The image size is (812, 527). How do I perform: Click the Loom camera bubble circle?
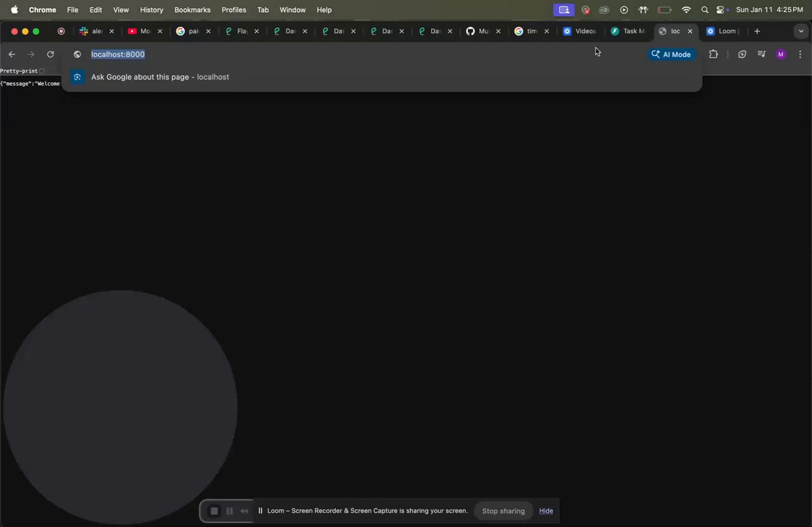point(121,408)
